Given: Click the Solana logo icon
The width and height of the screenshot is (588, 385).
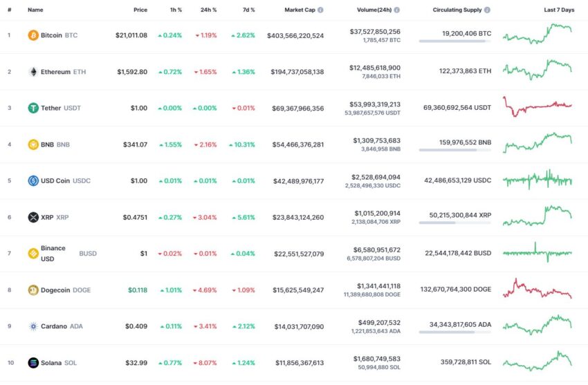Looking at the screenshot, I should 33,362.
